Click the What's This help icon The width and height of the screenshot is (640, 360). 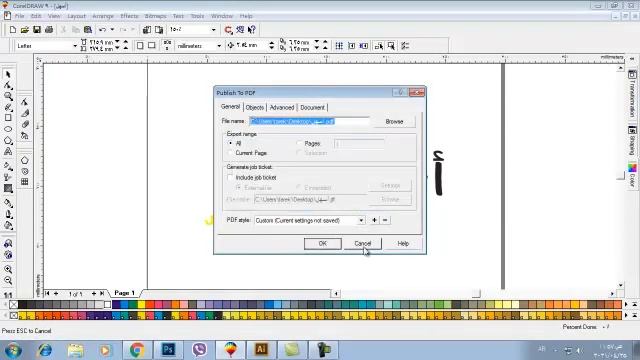(x=252, y=29)
